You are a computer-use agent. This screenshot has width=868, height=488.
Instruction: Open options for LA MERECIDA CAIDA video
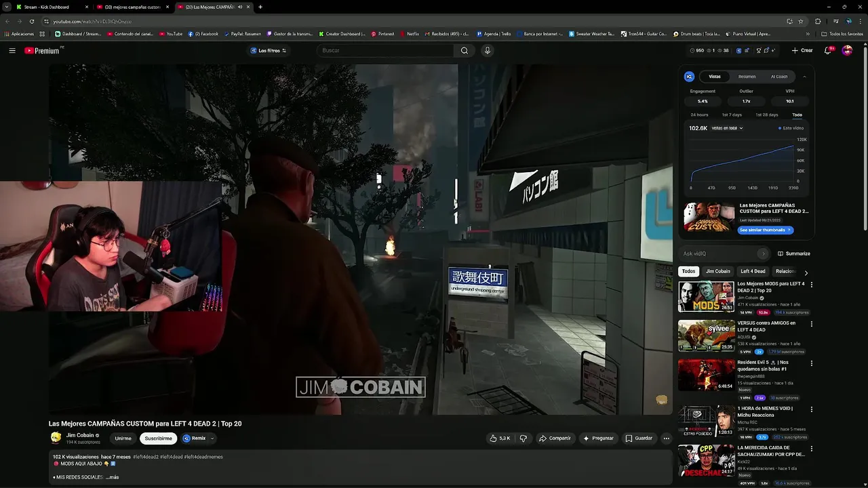pos(811,449)
